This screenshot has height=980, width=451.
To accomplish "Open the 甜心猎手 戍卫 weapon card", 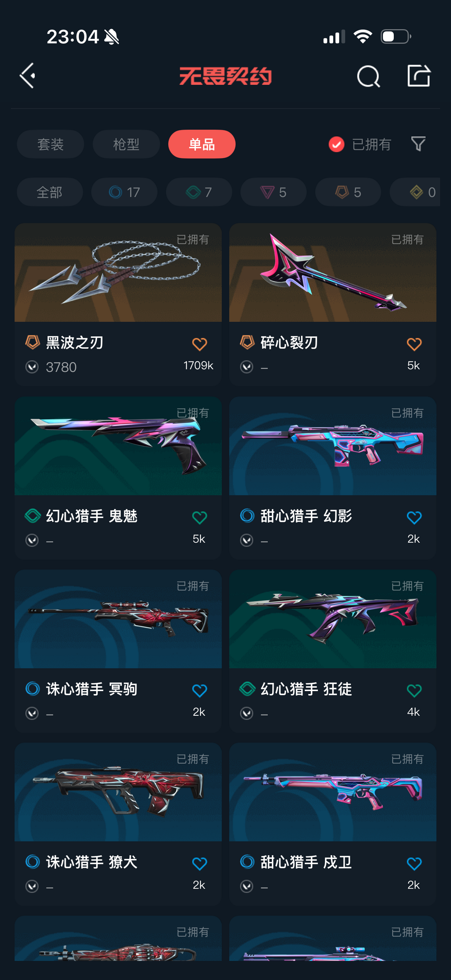I will click(333, 824).
